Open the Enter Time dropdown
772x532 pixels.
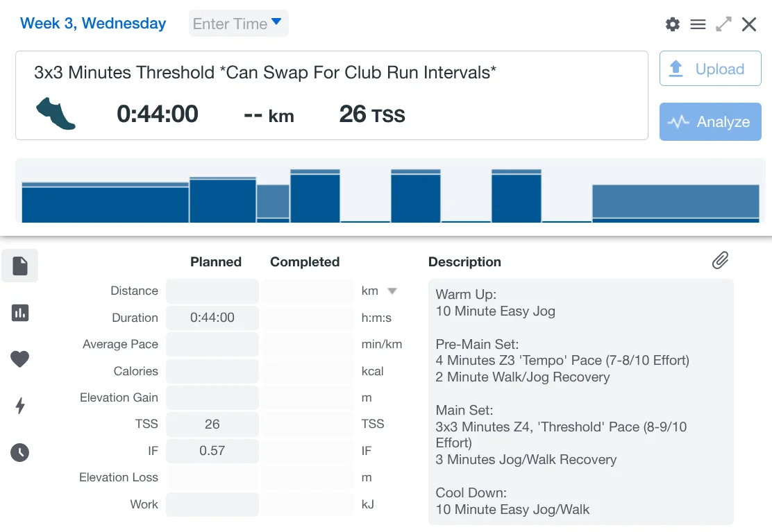coord(238,24)
